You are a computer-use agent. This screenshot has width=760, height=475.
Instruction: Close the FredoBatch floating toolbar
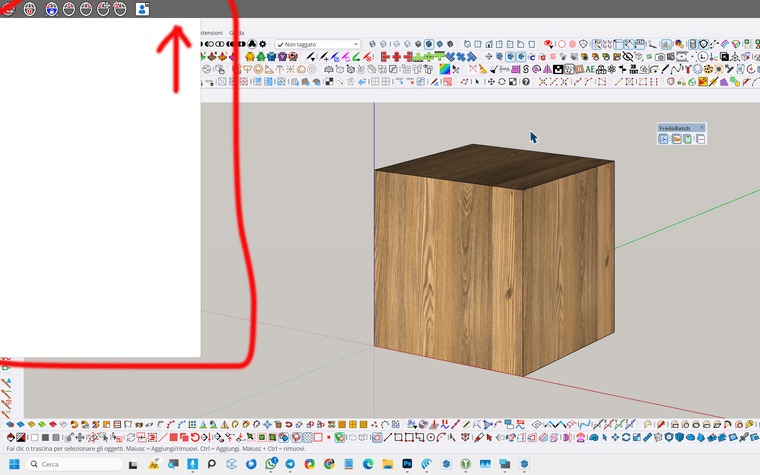702,128
